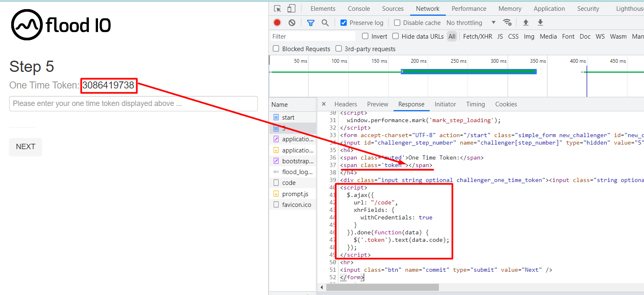644x295 pixels.
Task: Open network conditions wifi icon
Action: pos(507,22)
